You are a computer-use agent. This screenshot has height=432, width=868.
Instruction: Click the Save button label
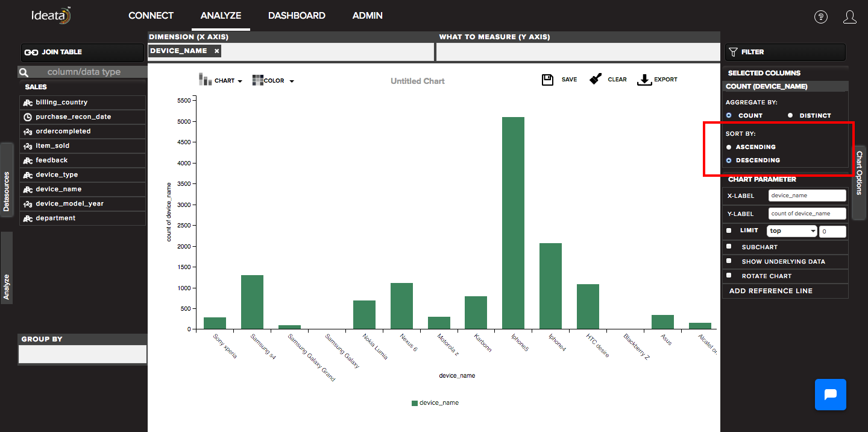point(569,80)
